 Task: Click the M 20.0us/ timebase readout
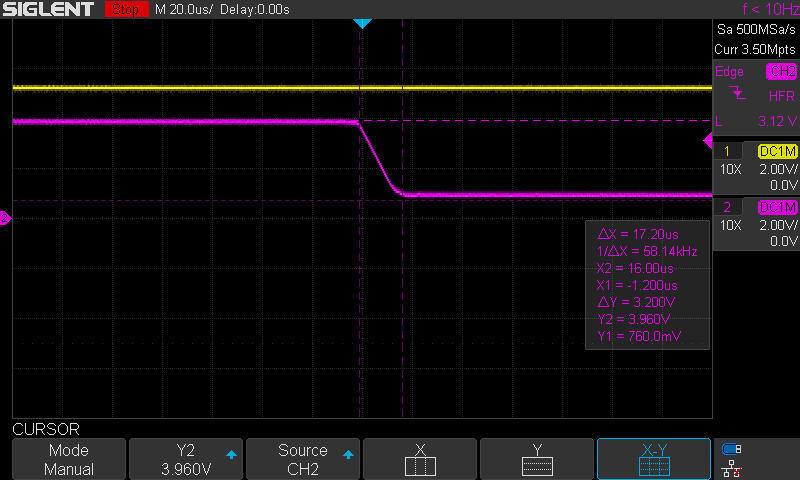(184, 10)
